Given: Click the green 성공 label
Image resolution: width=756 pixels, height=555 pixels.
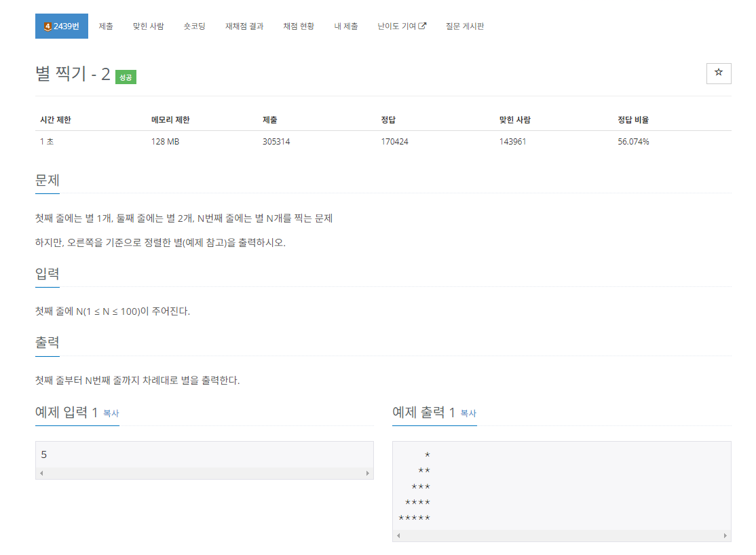Looking at the screenshot, I should (126, 77).
